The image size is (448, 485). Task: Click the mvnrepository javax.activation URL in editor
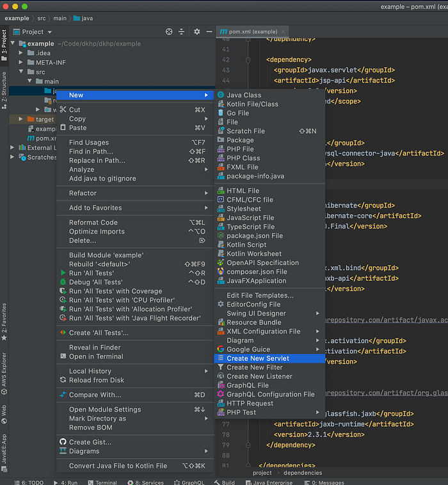tap(386, 320)
